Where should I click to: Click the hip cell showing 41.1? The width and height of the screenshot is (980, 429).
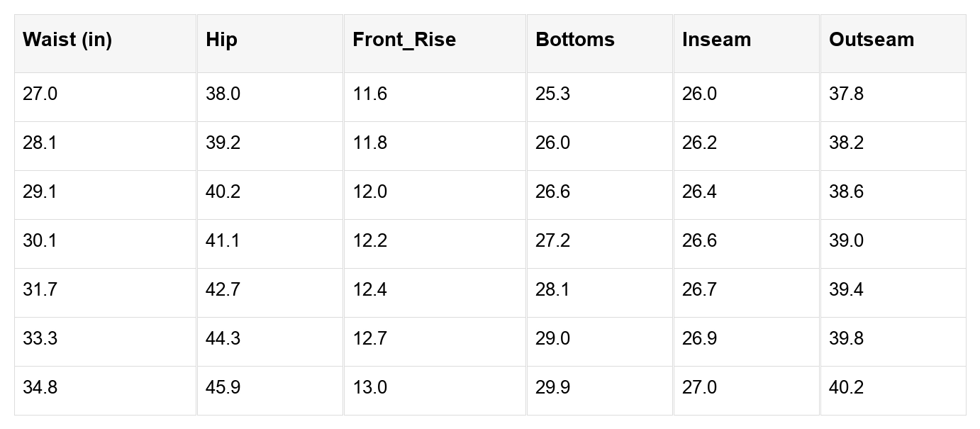click(x=269, y=243)
